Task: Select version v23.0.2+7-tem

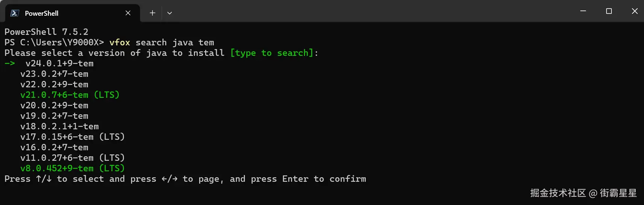Action: click(x=54, y=74)
